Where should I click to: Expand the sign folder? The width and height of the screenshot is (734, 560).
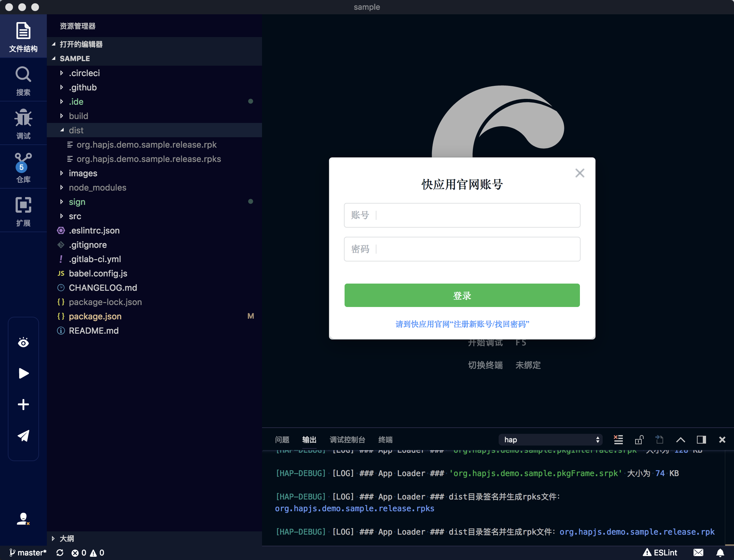tap(154, 202)
